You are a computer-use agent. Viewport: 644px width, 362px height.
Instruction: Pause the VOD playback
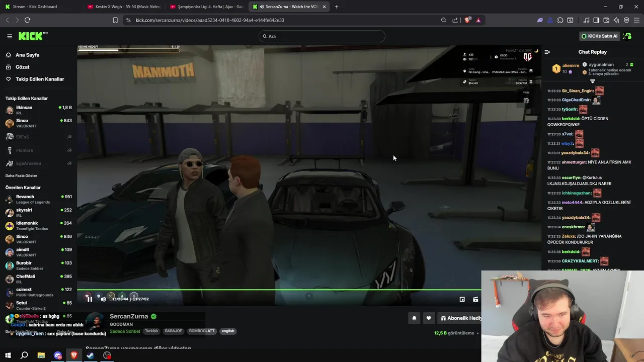click(x=89, y=299)
